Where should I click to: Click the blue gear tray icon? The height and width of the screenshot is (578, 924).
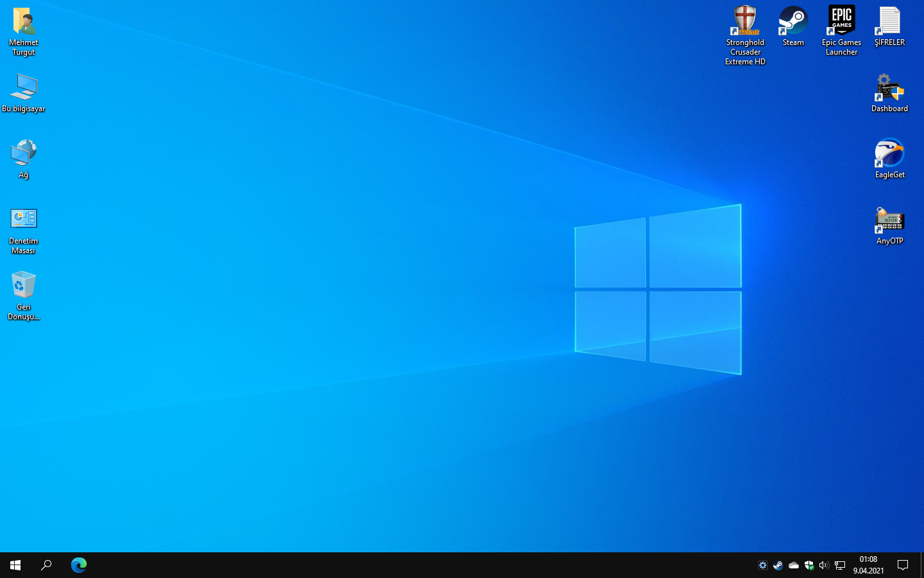(x=762, y=565)
